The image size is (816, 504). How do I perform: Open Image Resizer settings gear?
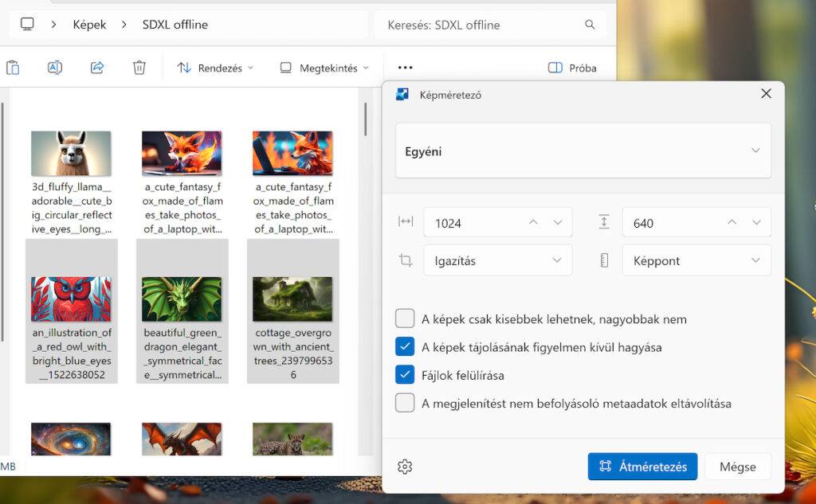coord(405,467)
